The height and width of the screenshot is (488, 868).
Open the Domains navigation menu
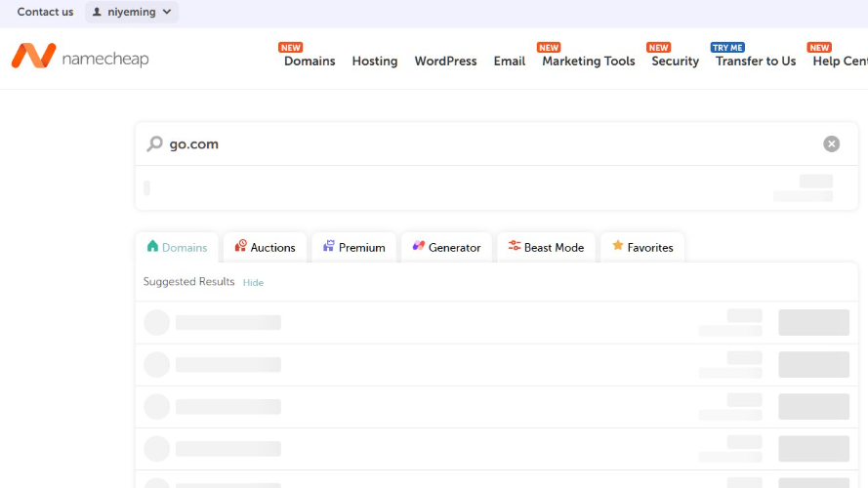pyautogui.click(x=310, y=61)
